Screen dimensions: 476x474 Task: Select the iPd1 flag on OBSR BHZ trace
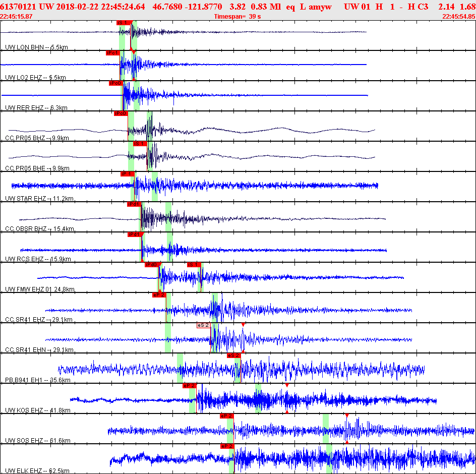pos(134,204)
